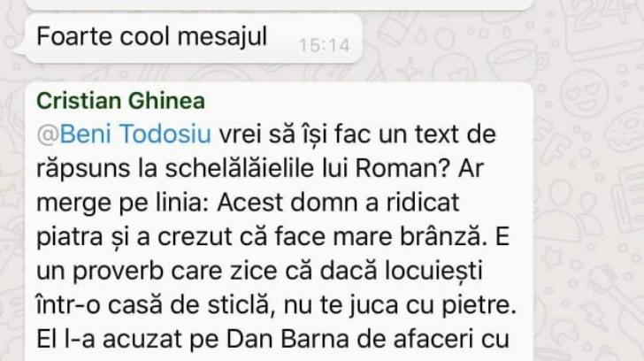Image resolution: width=644 pixels, height=361 pixels.
Task: Select the 'Foarte cool mesajul' message bubble
Action: (193, 38)
